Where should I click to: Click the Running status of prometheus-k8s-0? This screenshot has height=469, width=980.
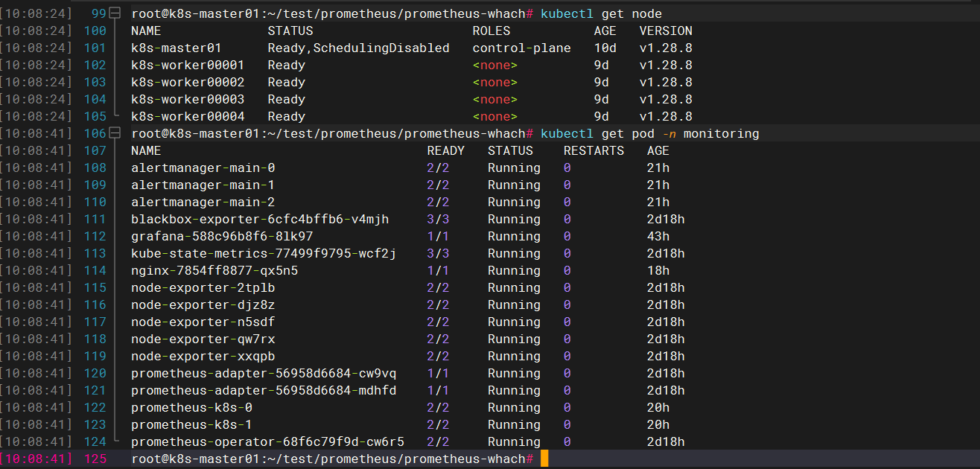[x=514, y=407]
